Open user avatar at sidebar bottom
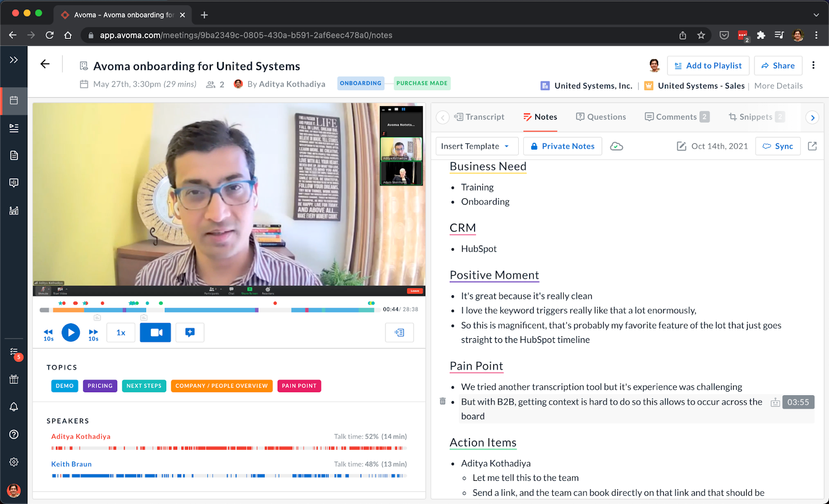The image size is (829, 504). point(14,490)
